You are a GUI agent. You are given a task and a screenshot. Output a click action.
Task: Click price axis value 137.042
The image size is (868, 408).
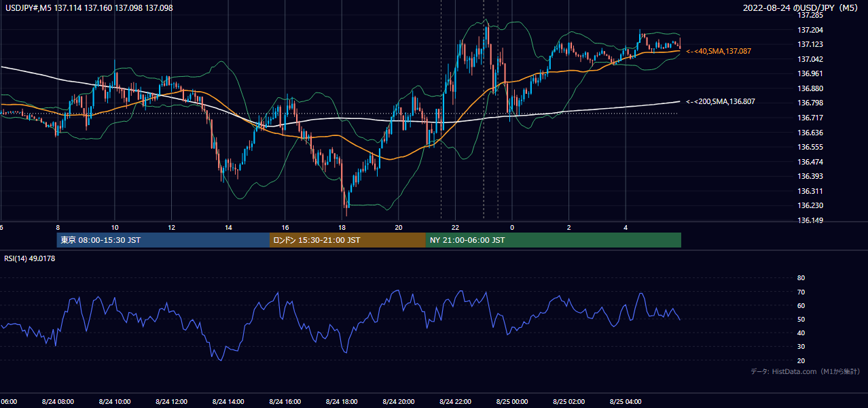click(811, 59)
